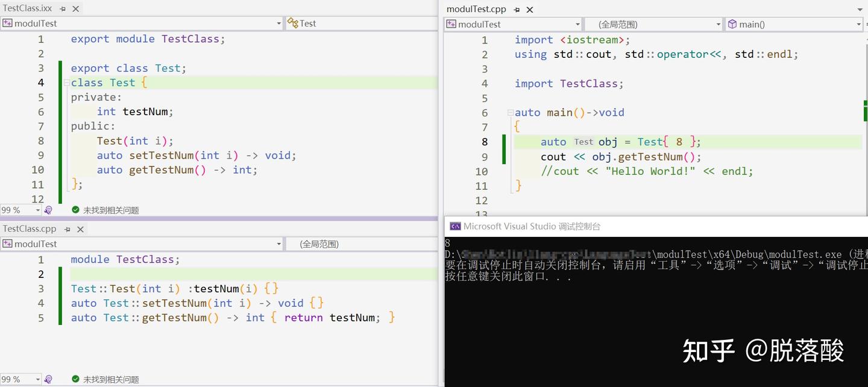Click the main() cube icon
This screenshot has width=868, height=387.
pos(732,24)
